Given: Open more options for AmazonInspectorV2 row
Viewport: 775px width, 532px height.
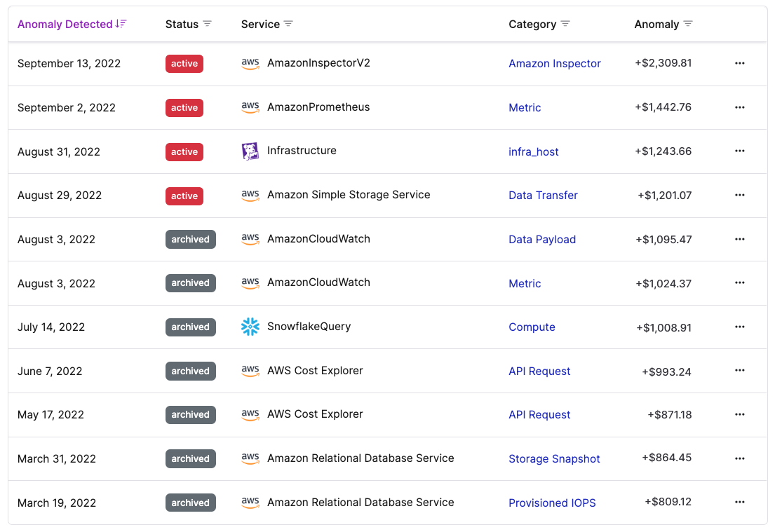Looking at the screenshot, I should tap(739, 63).
